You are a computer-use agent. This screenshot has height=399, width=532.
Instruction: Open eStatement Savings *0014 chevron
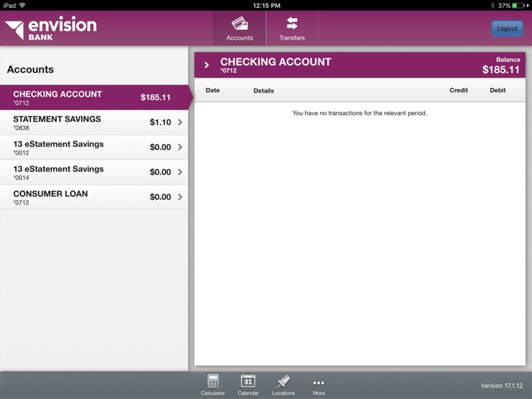180,172
